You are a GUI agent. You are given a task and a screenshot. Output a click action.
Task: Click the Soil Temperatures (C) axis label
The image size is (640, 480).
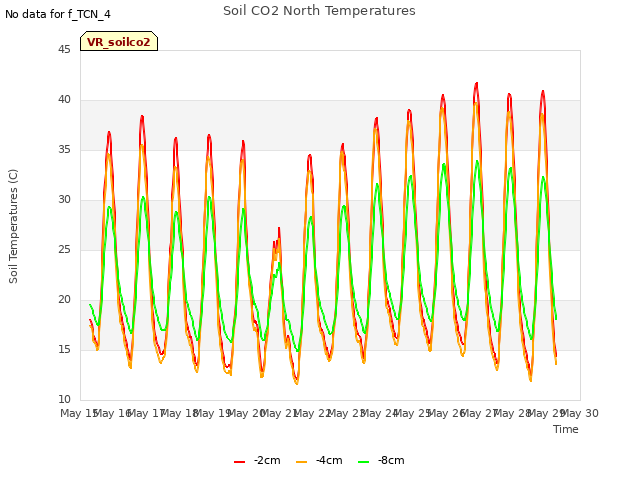click(13, 226)
